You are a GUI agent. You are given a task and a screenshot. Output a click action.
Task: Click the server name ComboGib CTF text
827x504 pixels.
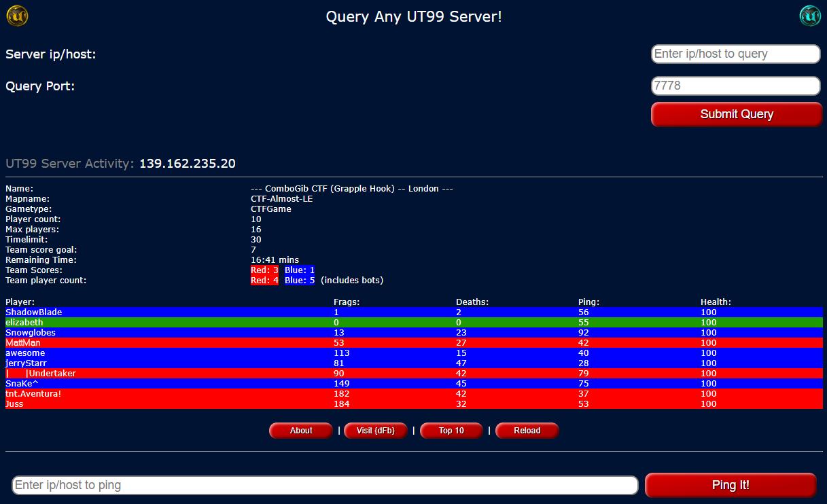352,189
